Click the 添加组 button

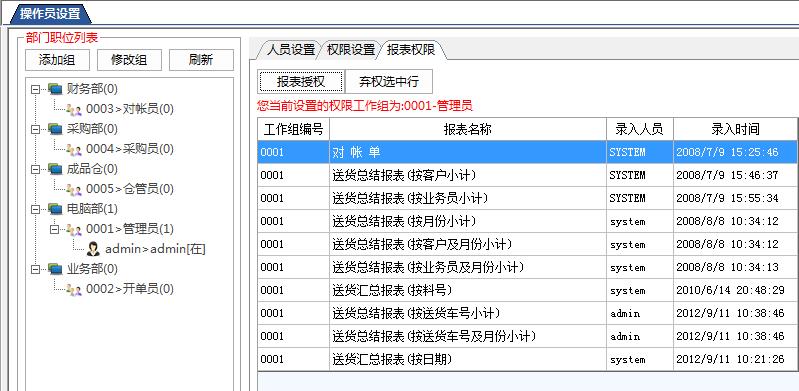pyautogui.click(x=57, y=60)
